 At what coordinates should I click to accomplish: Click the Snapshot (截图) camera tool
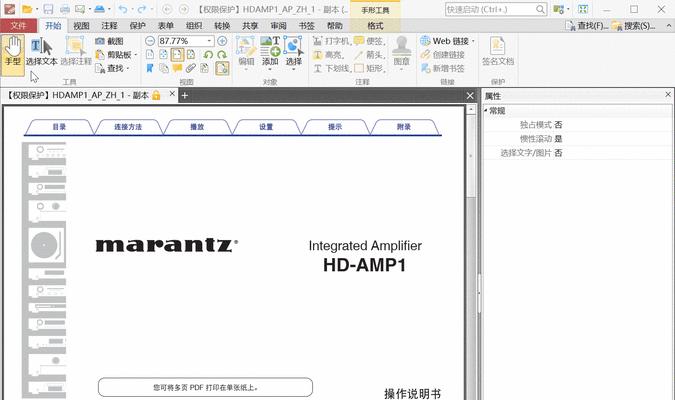[x=109, y=41]
